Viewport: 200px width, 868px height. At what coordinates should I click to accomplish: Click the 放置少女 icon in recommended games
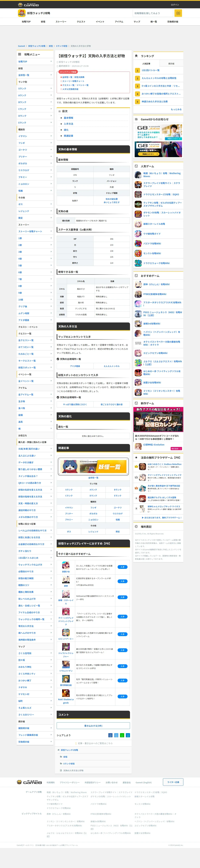click(x=66, y=565)
